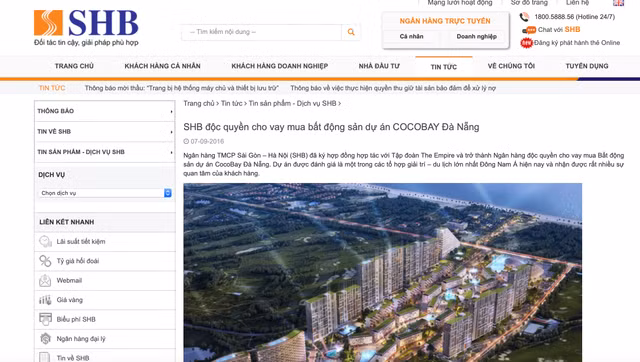Click the LIÊN KẾT NHANH heading

pos(67,222)
